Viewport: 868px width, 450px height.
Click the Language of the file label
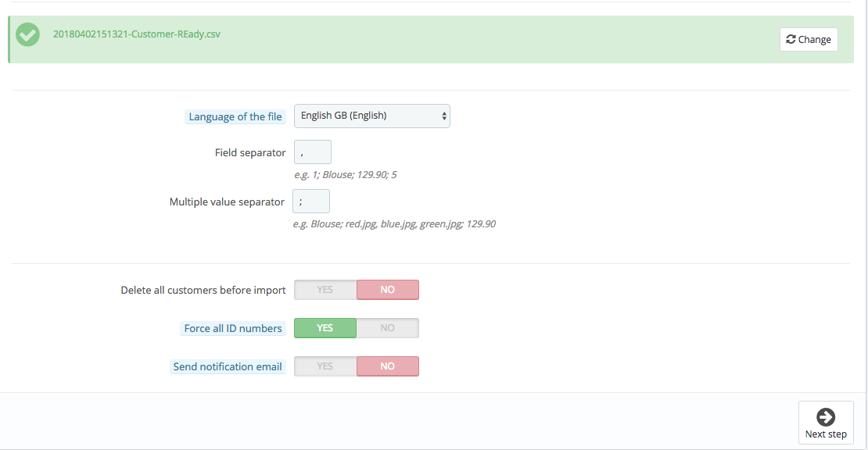click(x=235, y=116)
